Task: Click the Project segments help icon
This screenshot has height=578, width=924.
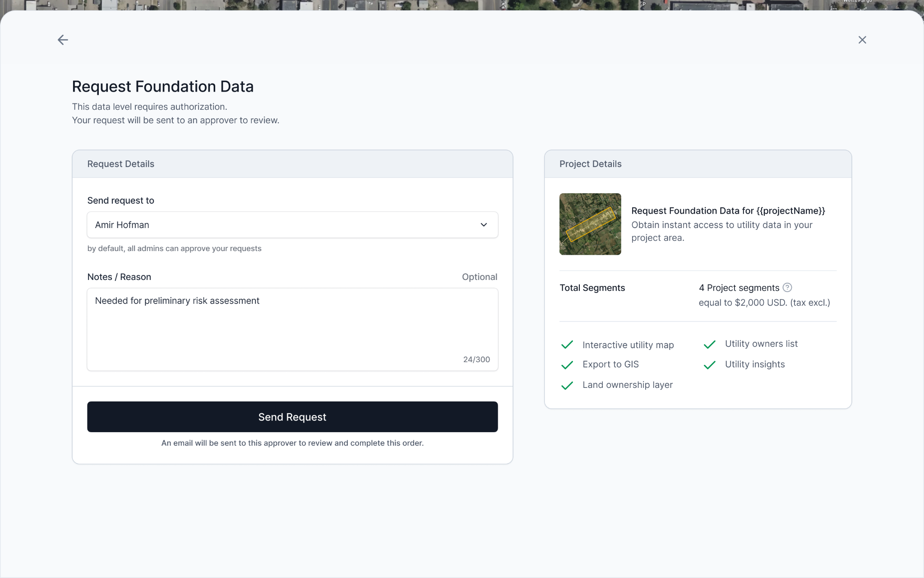Action: pos(787,288)
